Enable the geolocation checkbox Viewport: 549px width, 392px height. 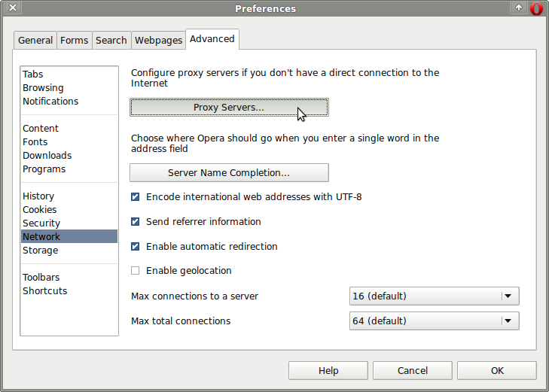click(135, 271)
